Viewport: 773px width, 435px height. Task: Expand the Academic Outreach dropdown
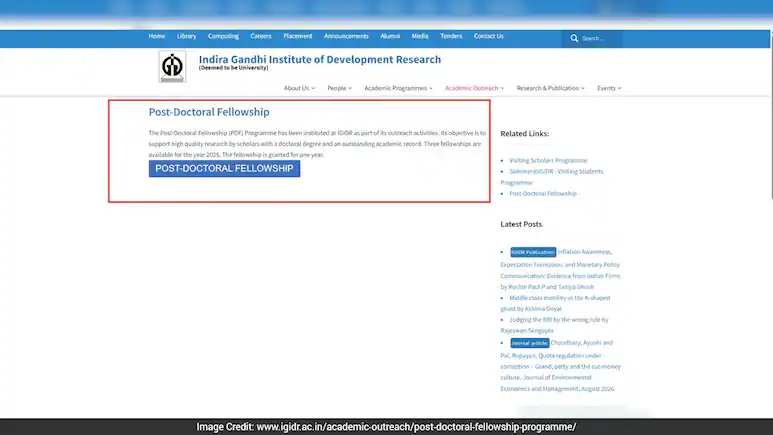click(x=474, y=88)
